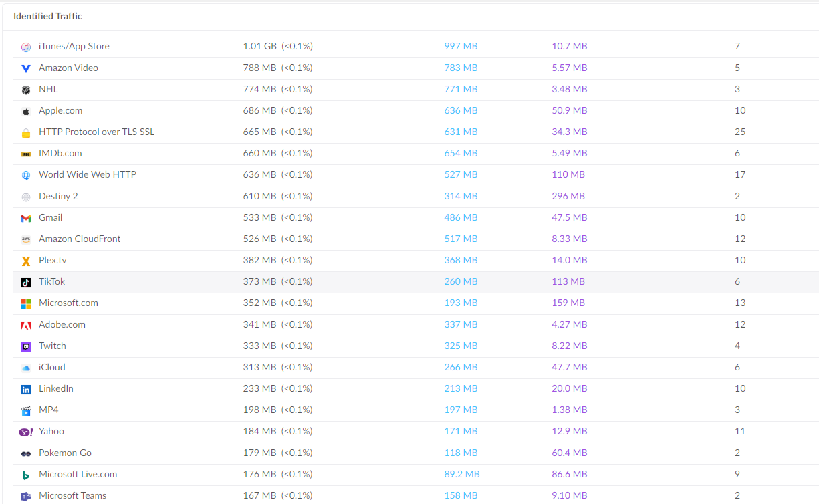This screenshot has width=819, height=504.
Task: Open the World Wide Web HTTP entry
Action: click(87, 174)
